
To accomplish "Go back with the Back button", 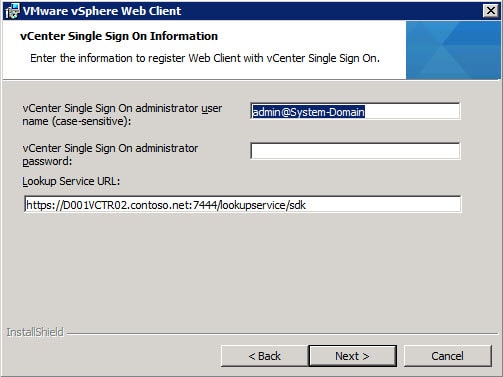I will 264,356.
